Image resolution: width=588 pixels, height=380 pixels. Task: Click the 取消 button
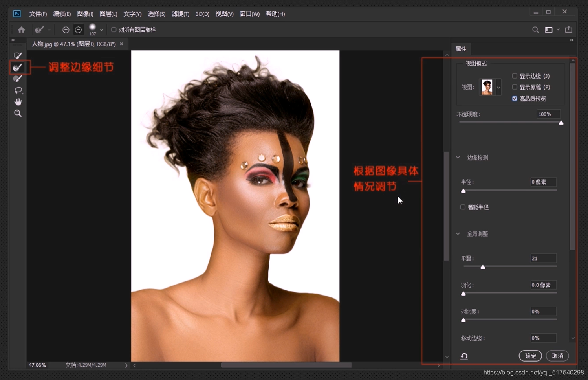557,356
